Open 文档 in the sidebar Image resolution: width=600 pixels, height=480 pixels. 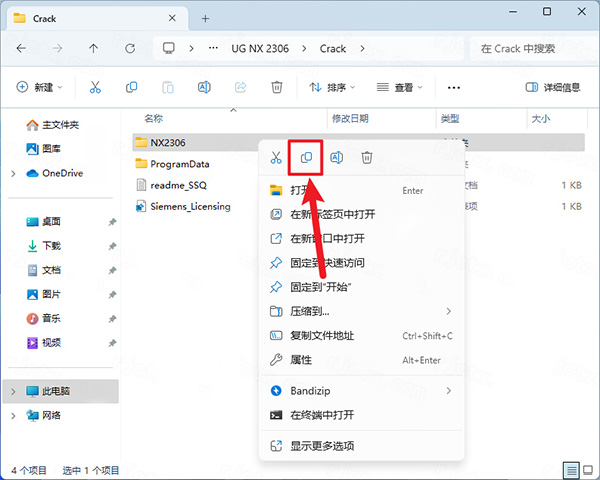point(43,270)
